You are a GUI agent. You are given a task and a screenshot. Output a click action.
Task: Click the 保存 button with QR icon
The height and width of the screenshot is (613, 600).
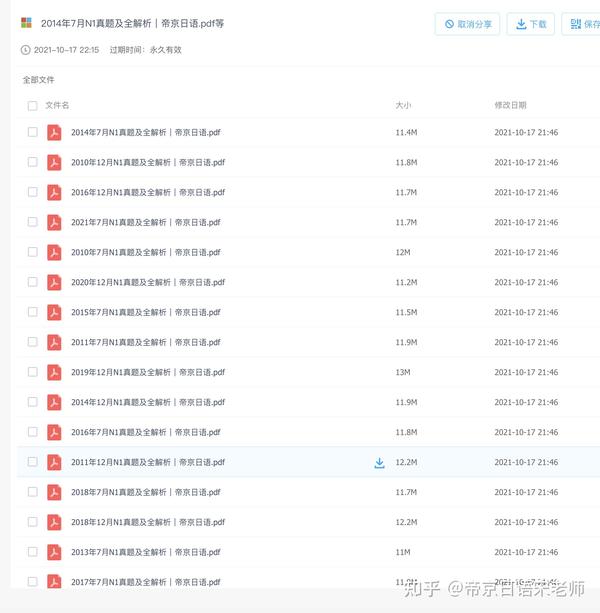581,24
